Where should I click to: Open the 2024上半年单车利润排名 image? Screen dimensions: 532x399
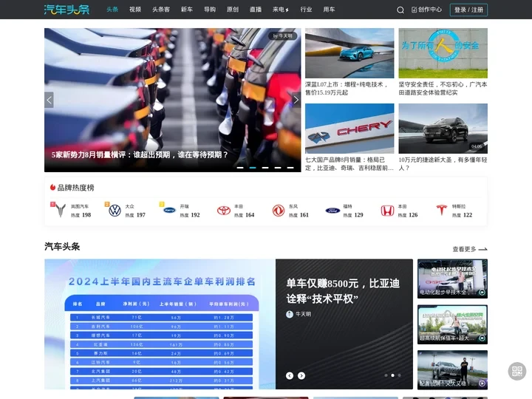tap(160, 324)
